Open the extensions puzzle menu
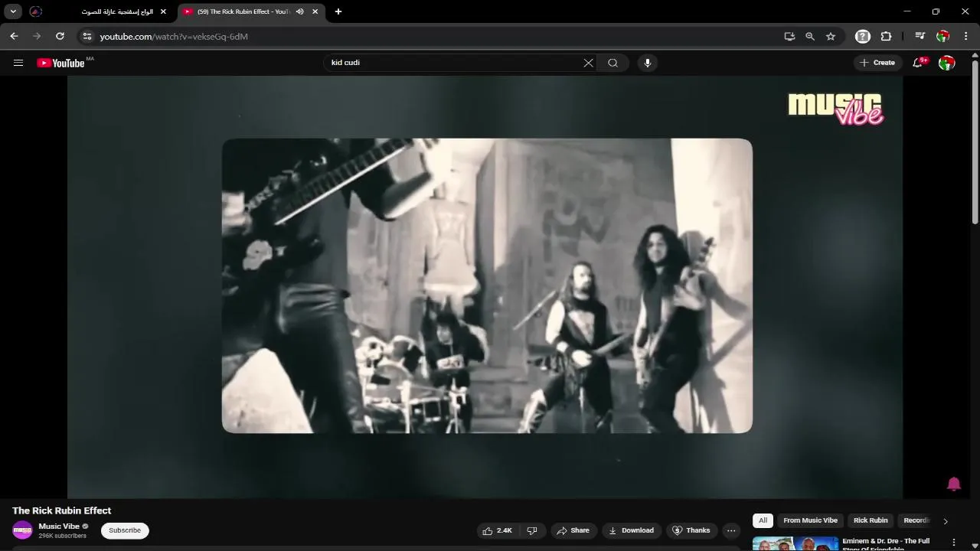Viewport: 980px width, 551px height. (x=887, y=36)
